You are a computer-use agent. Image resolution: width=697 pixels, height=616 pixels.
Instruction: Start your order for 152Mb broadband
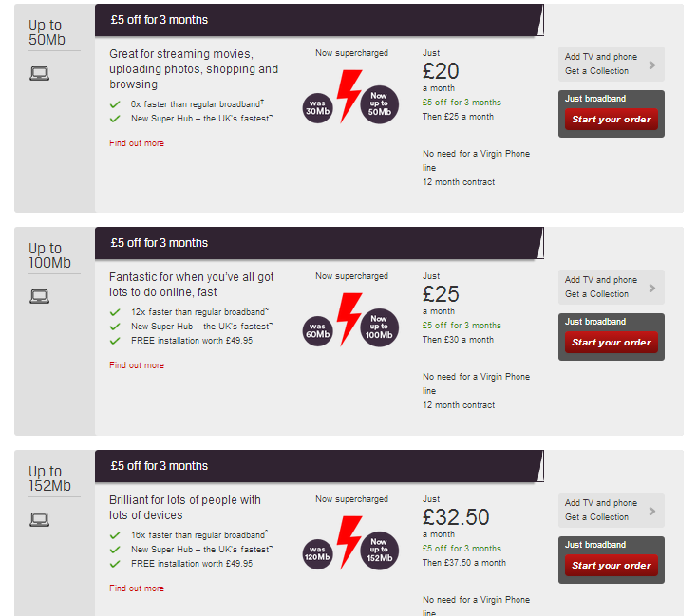click(x=611, y=566)
